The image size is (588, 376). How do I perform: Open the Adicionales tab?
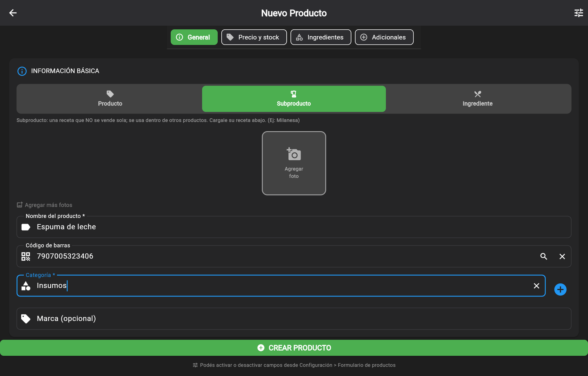(x=384, y=37)
